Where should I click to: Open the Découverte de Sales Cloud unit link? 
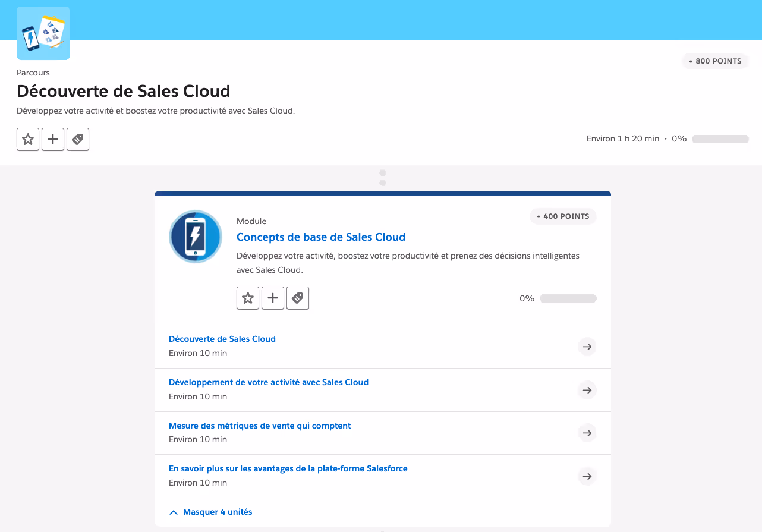click(x=222, y=339)
